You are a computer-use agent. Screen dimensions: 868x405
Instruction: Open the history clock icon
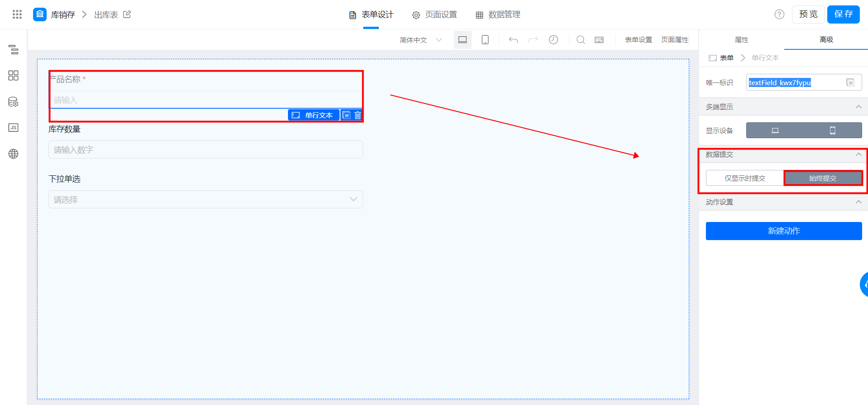click(553, 40)
